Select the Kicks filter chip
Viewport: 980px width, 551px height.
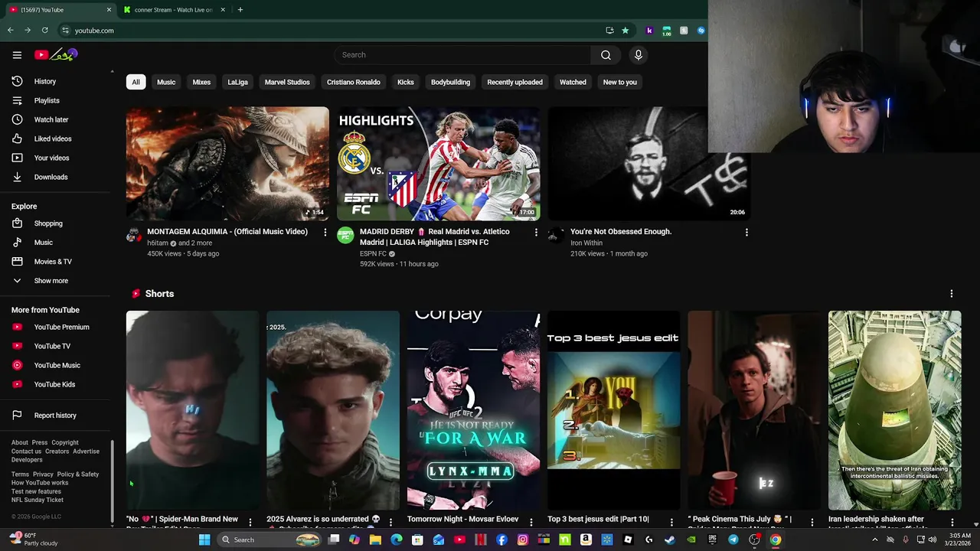click(406, 82)
